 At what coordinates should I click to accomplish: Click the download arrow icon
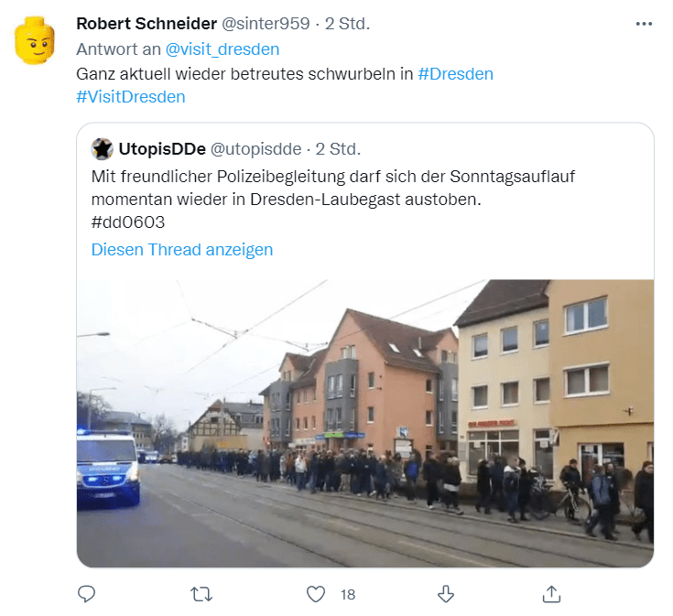point(446,594)
